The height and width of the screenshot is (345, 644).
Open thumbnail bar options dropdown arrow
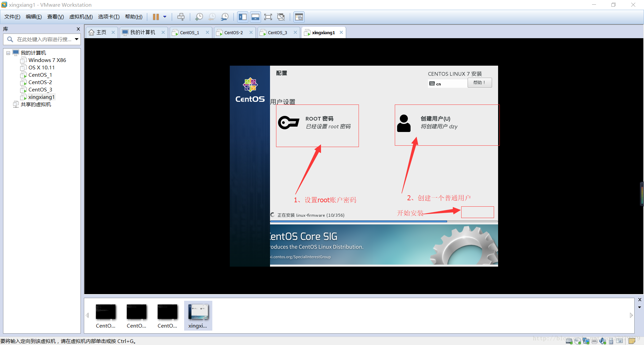640,307
